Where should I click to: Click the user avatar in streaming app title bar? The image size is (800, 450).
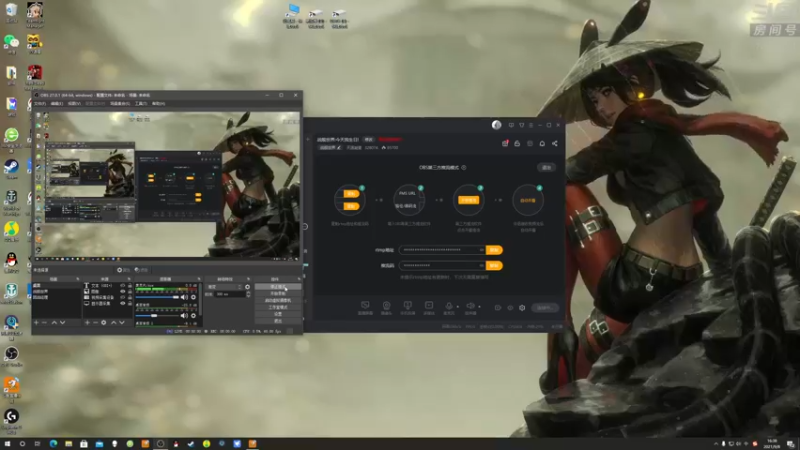[496, 125]
